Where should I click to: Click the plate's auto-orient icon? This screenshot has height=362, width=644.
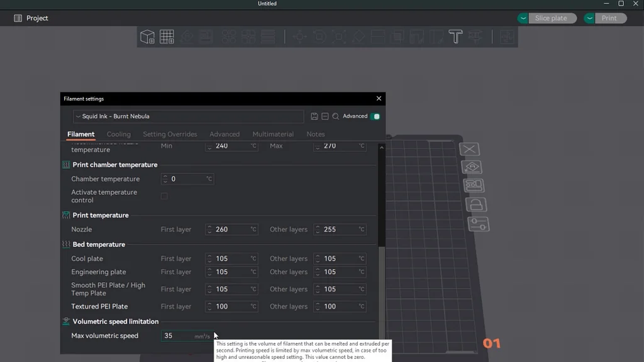point(472,167)
